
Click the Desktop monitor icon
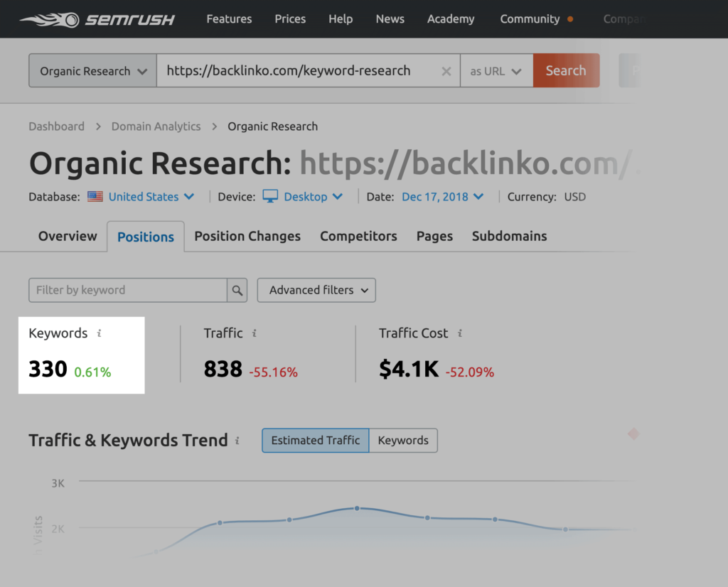point(270,196)
